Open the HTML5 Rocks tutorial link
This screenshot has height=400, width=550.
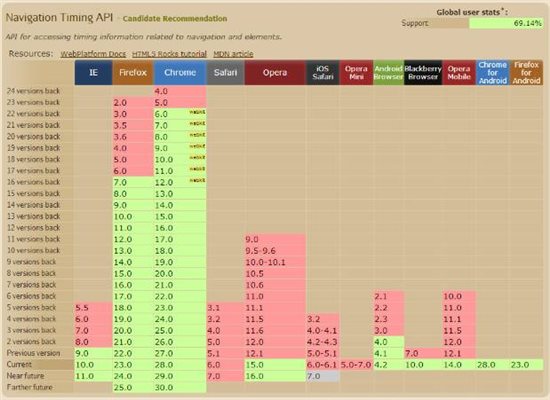click(169, 54)
